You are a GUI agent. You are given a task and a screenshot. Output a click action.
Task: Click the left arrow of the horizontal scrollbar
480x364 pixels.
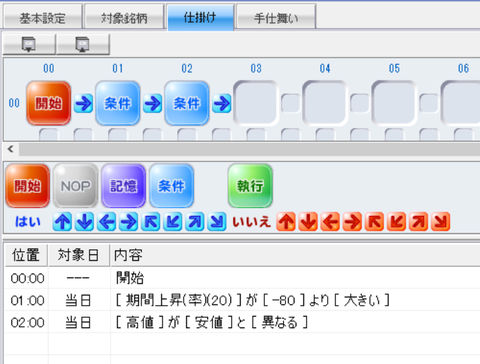click(x=11, y=149)
